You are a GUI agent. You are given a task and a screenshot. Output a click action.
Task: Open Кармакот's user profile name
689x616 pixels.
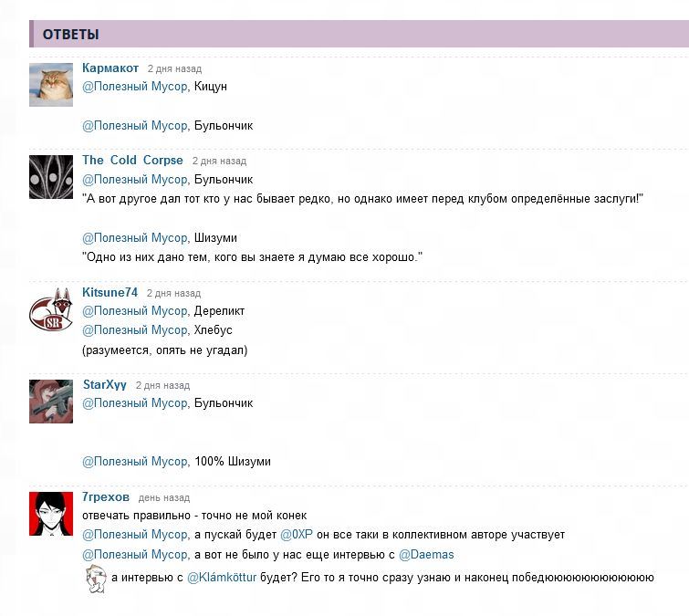coord(110,68)
